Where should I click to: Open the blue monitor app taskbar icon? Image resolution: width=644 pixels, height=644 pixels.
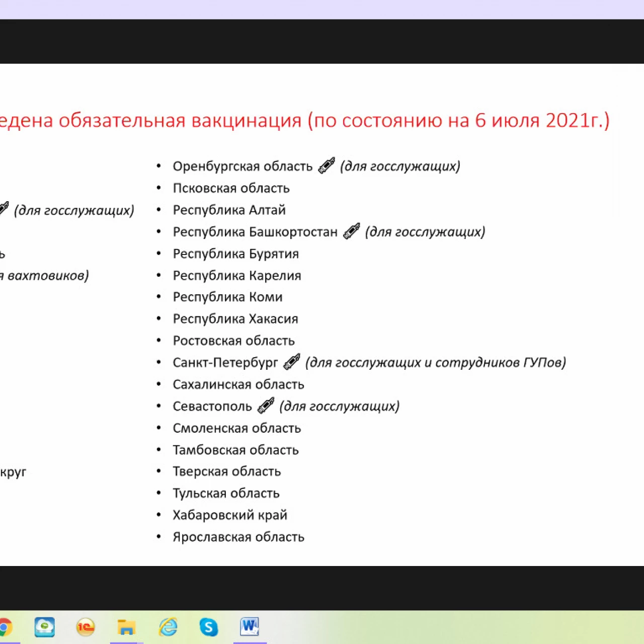pyautogui.click(x=45, y=627)
